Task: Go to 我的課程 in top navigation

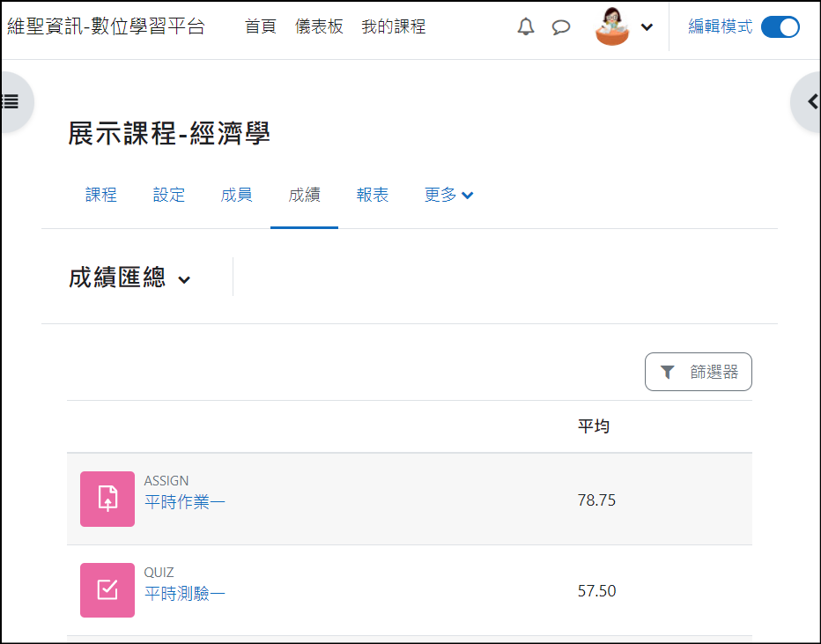Action: (x=393, y=27)
